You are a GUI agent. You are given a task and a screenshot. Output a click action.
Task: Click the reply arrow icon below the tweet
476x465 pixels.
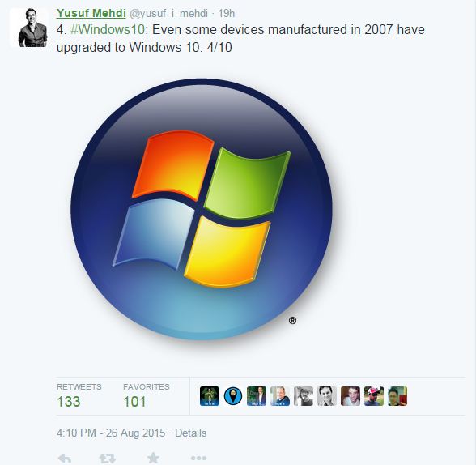[65, 458]
